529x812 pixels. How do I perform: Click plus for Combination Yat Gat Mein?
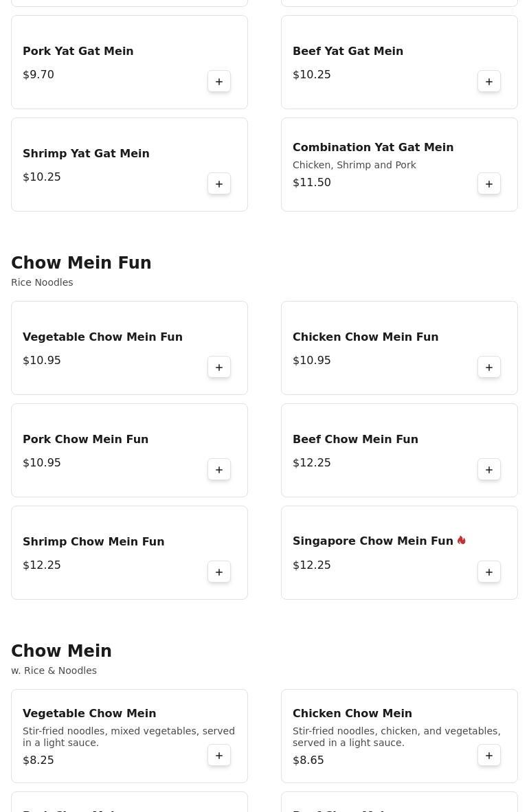489,184
